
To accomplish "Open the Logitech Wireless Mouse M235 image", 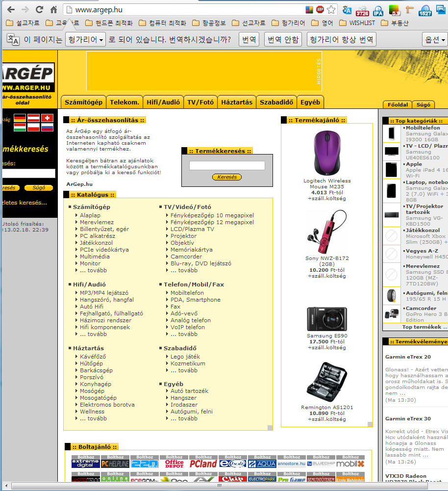I will point(327,153).
